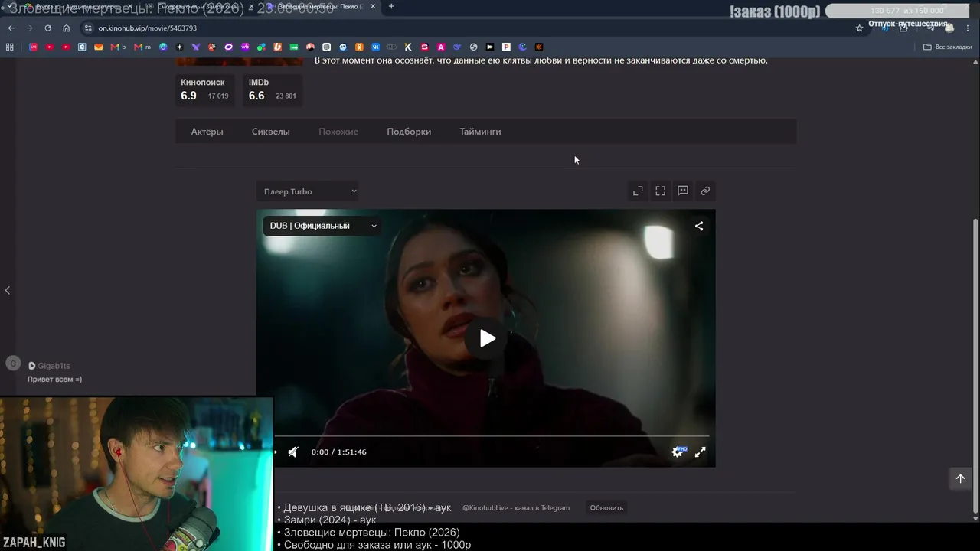980x551 pixels.
Task: Open the black P bookmark icon
Action: click(x=506, y=47)
